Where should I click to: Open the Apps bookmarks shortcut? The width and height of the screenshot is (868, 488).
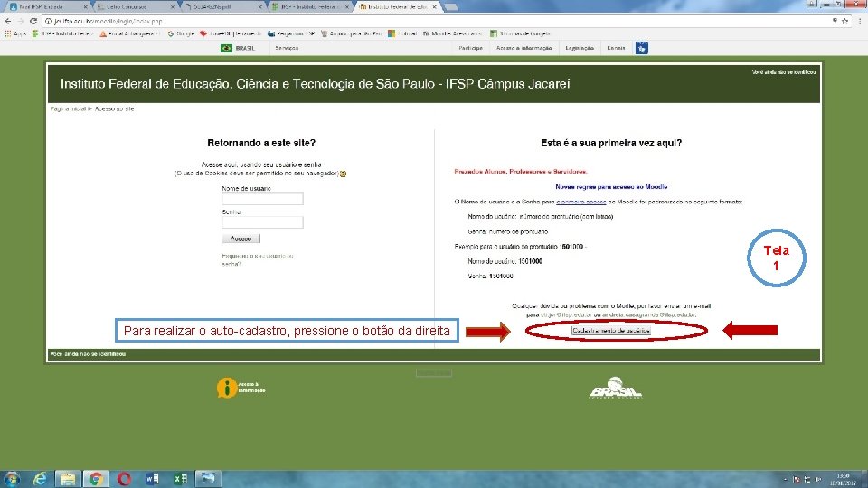(x=15, y=33)
